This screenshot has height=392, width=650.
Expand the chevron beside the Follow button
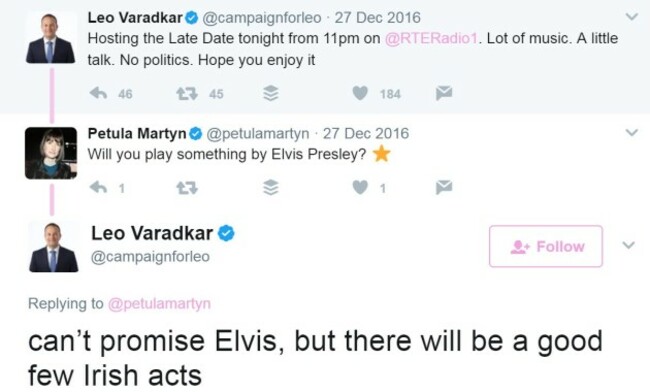click(x=628, y=245)
